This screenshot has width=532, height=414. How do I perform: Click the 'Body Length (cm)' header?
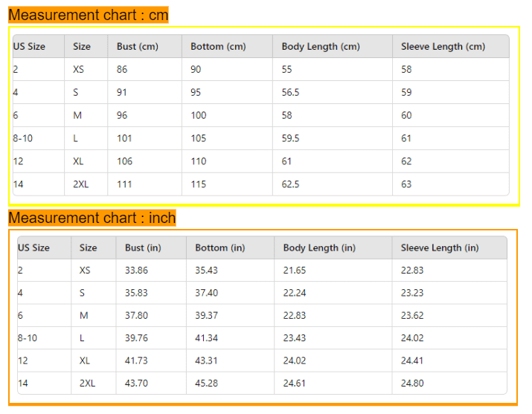coord(321,46)
